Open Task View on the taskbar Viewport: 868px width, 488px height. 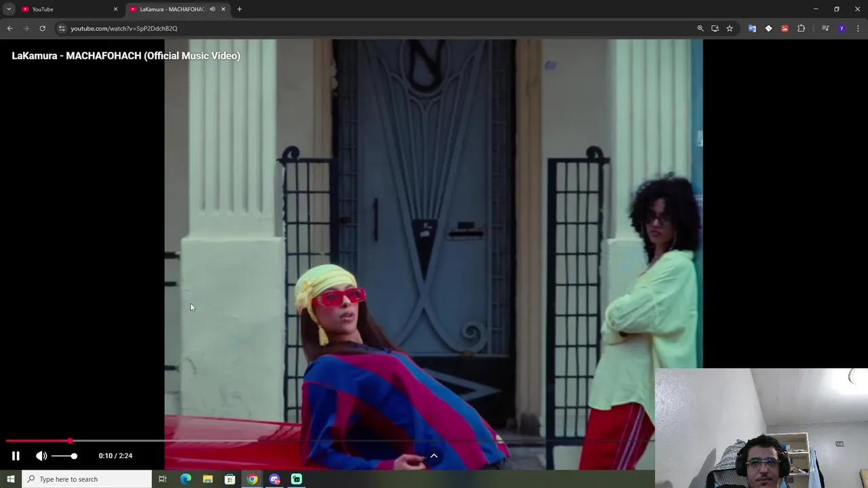pyautogui.click(x=163, y=479)
